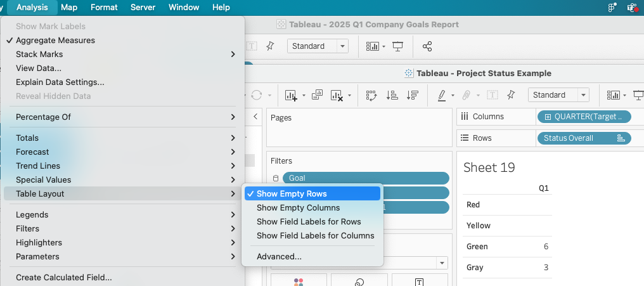The width and height of the screenshot is (644, 286).
Task: Open the New Worksheet dropdown arrow
Action: tap(304, 96)
